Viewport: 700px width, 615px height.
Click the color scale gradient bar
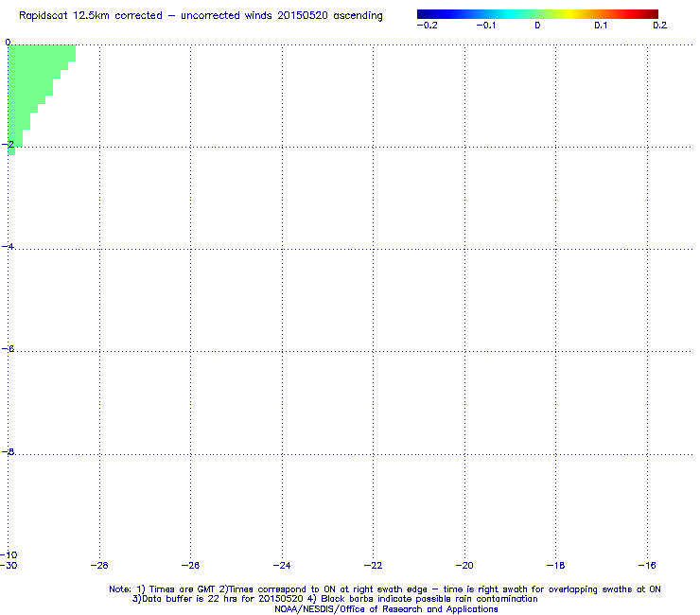(x=537, y=14)
